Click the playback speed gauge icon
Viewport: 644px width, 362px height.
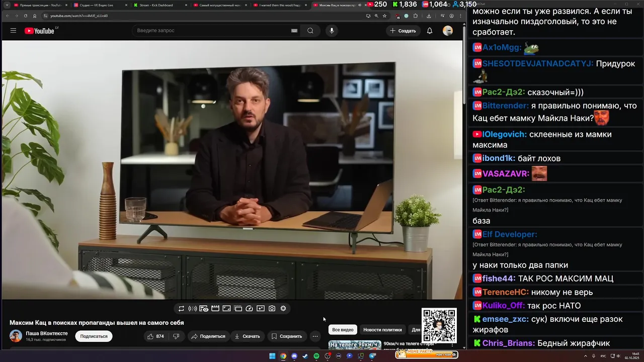click(249, 309)
